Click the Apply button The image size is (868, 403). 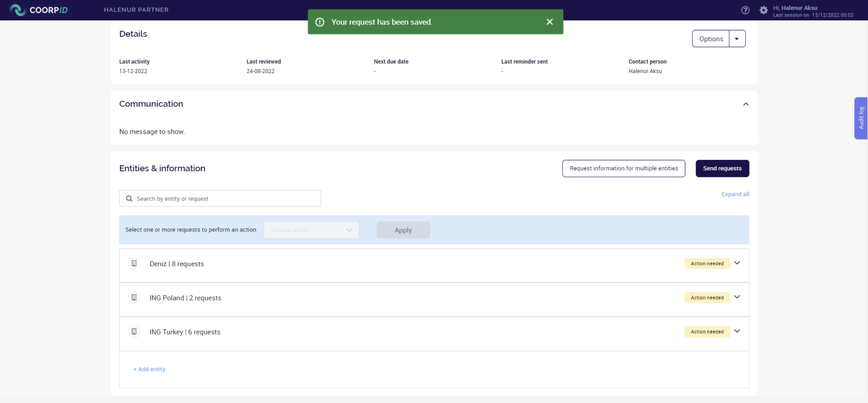(403, 230)
